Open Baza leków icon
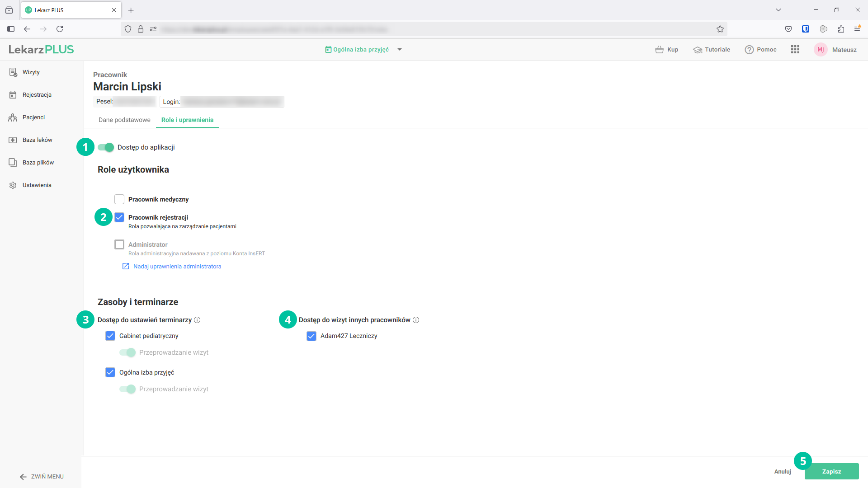This screenshot has width=868, height=488. point(13,140)
